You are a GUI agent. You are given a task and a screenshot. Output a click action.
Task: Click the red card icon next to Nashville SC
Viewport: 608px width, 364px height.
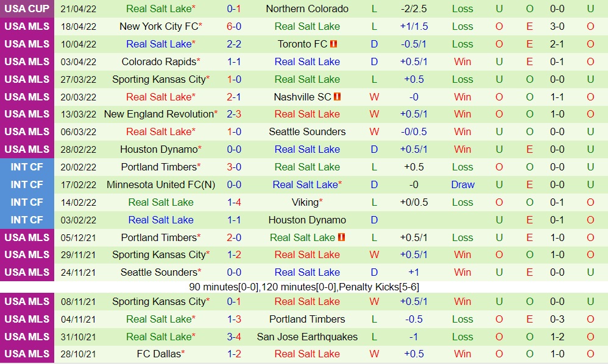tap(338, 97)
